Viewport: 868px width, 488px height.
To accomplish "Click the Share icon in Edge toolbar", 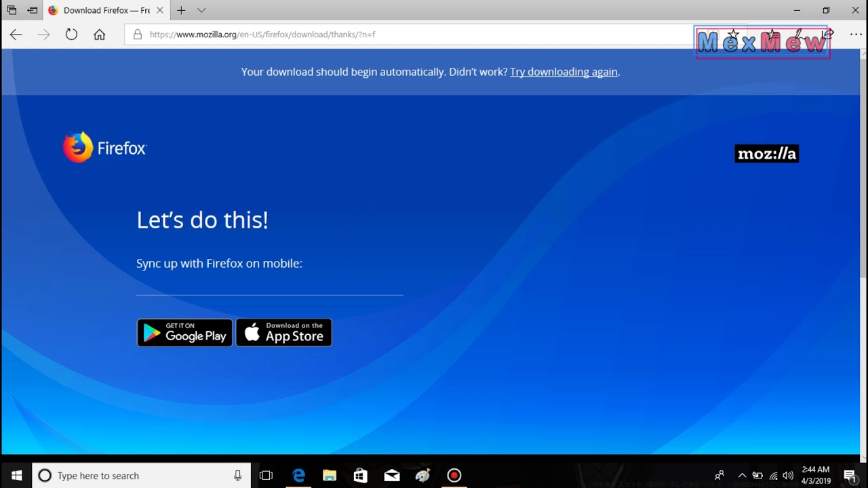I will point(828,34).
